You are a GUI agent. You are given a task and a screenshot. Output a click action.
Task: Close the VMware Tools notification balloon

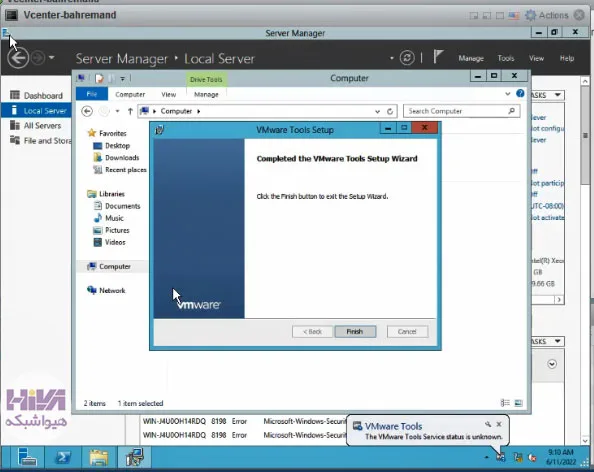[x=499, y=424]
